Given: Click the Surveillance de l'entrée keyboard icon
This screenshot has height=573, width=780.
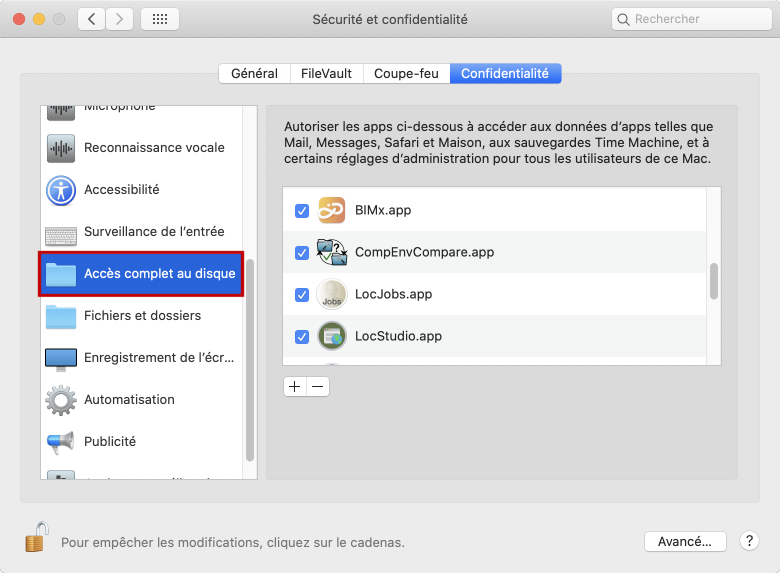Looking at the screenshot, I should tap(61, 236).
